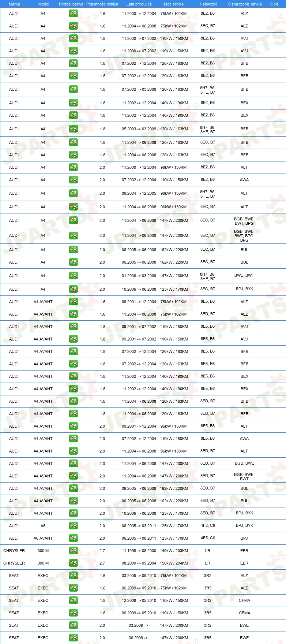This screenshot has height=644, width=286.
Task: Click the Opis column header
Action: click(x=274, y=4)
